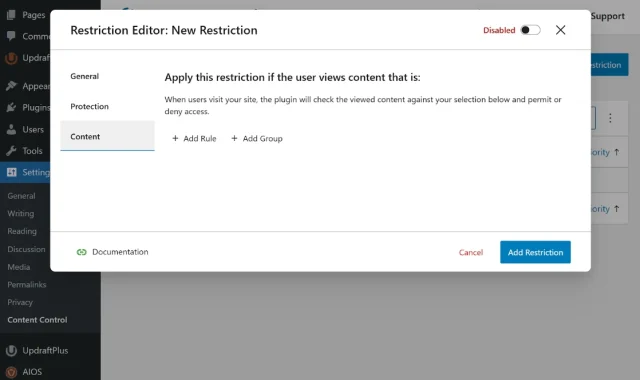Click the Plugins plug icon

[11, 107]
